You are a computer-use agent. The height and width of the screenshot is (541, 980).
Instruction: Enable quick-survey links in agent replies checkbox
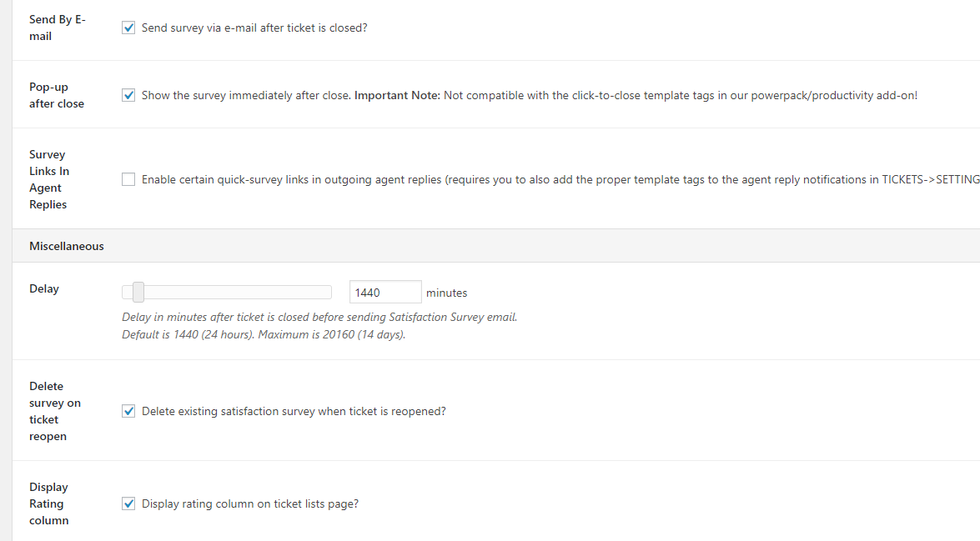(128, 179)
